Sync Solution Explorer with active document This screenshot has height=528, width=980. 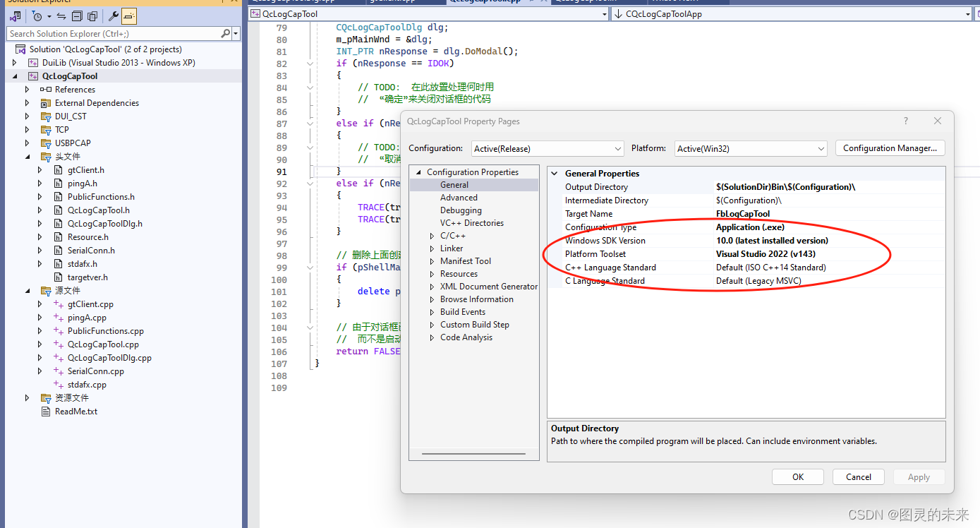(x=62, y=16)
